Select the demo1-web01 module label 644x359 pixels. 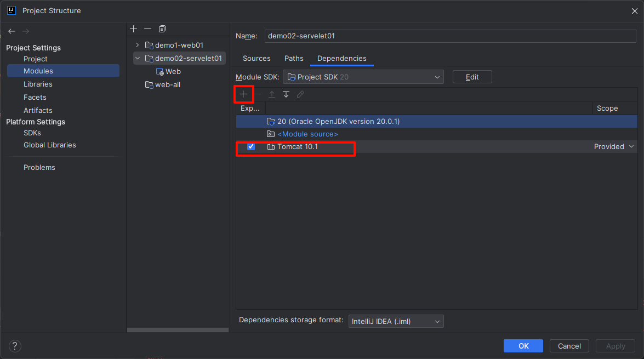[x=179, y=45]
